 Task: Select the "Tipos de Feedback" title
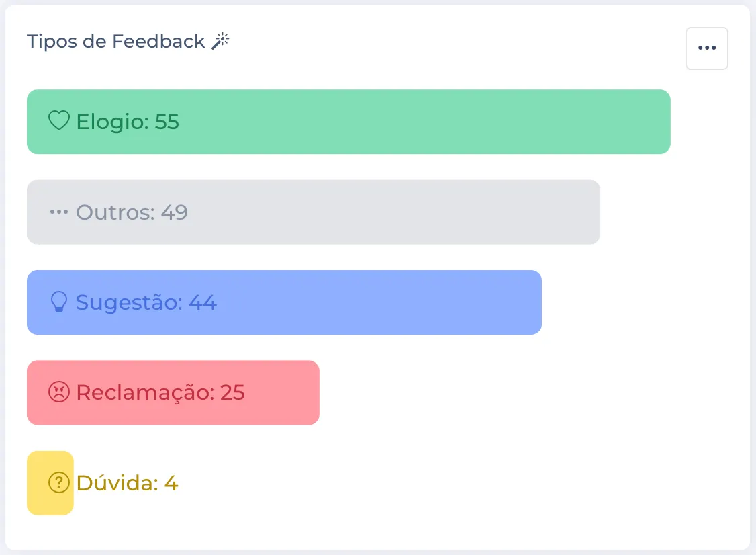[115, 42]
